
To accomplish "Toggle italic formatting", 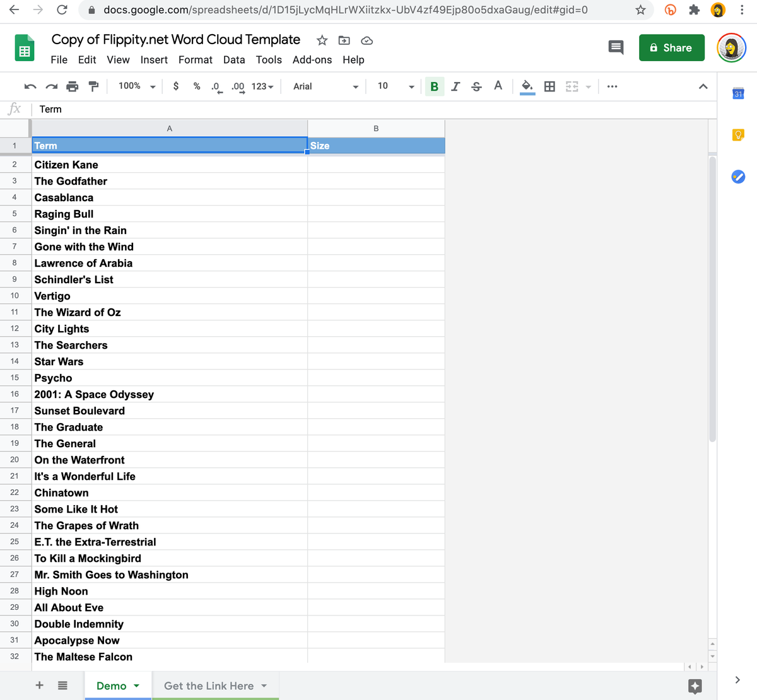I will 455,86.
